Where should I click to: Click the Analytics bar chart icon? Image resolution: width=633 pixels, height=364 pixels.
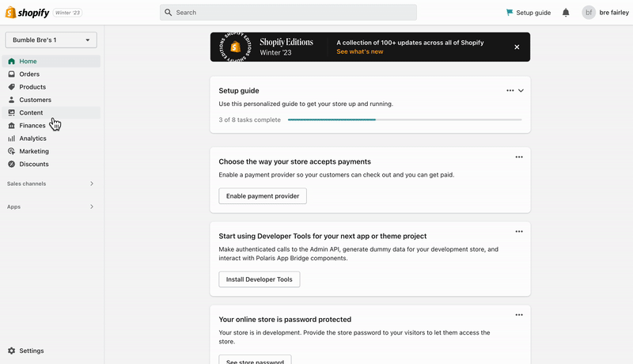pos(11,138)
